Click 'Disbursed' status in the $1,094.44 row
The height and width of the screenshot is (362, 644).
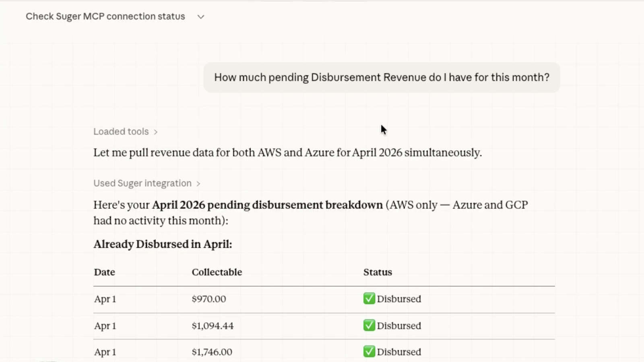(399, 326)
